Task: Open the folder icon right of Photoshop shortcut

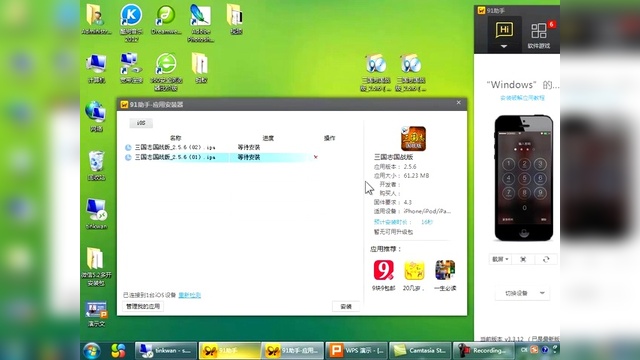Action: [235, 19]
